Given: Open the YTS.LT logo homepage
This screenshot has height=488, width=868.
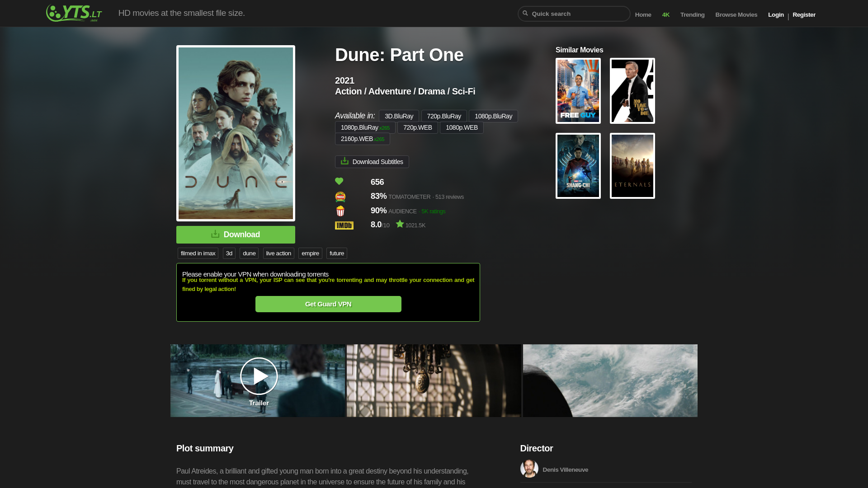Looking at the screenshot, I should [x=74, y=13].
